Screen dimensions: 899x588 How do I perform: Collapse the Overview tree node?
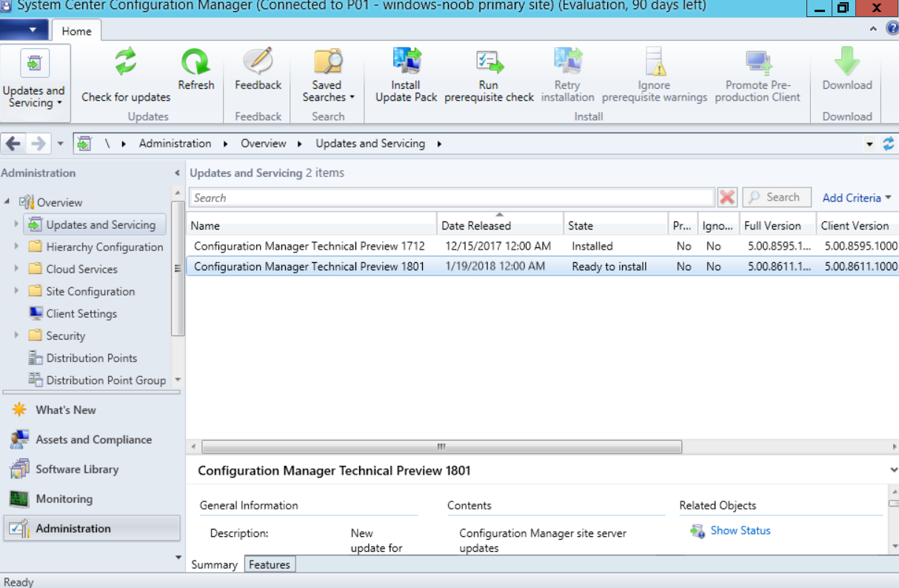7,202
